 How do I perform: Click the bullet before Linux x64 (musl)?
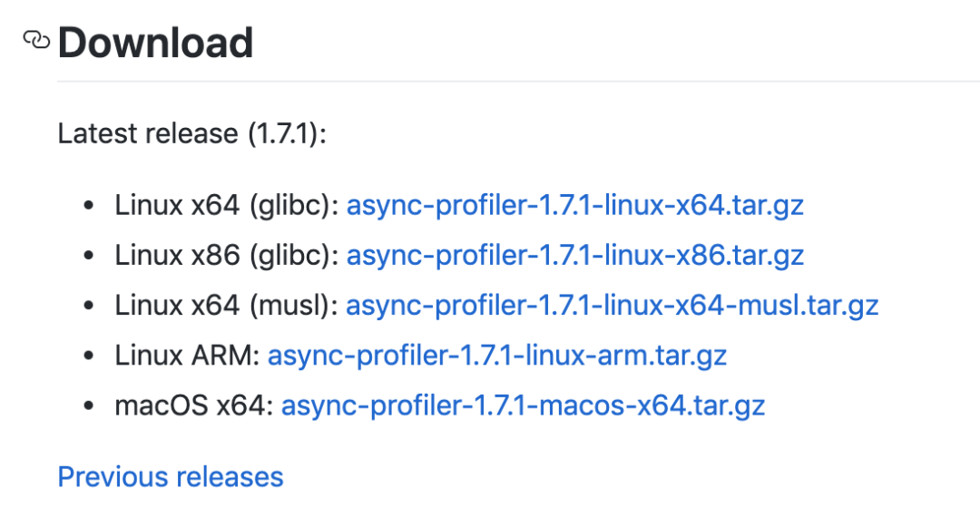click(x=89, y=306)
